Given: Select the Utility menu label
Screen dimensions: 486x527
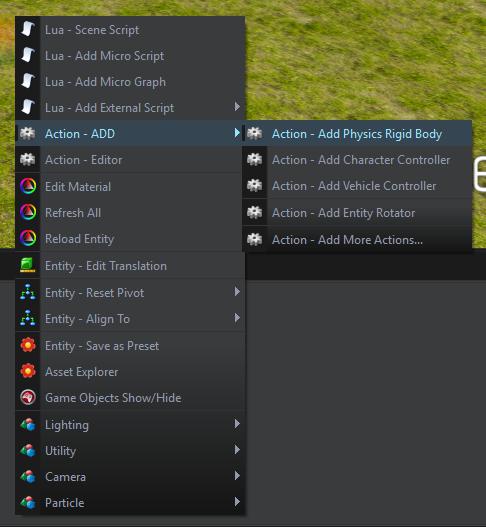Looking at the screenshot, I should click(60, 451).
